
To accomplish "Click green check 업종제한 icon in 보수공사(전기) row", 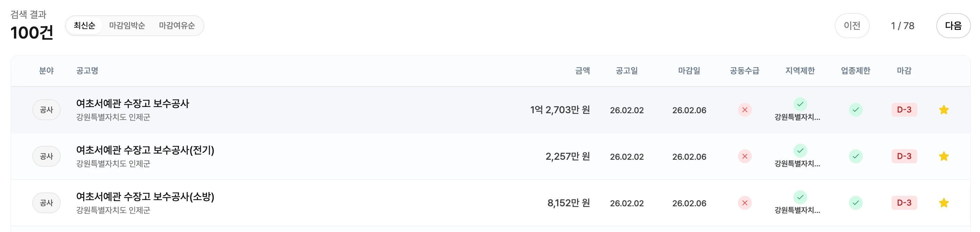I will pos(856,157).
